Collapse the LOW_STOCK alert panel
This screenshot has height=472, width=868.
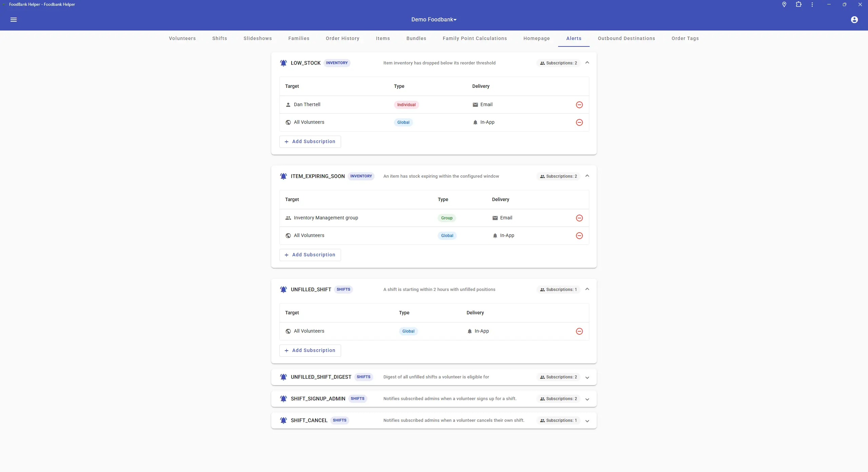pyautogui.click(x=587, y=63)
